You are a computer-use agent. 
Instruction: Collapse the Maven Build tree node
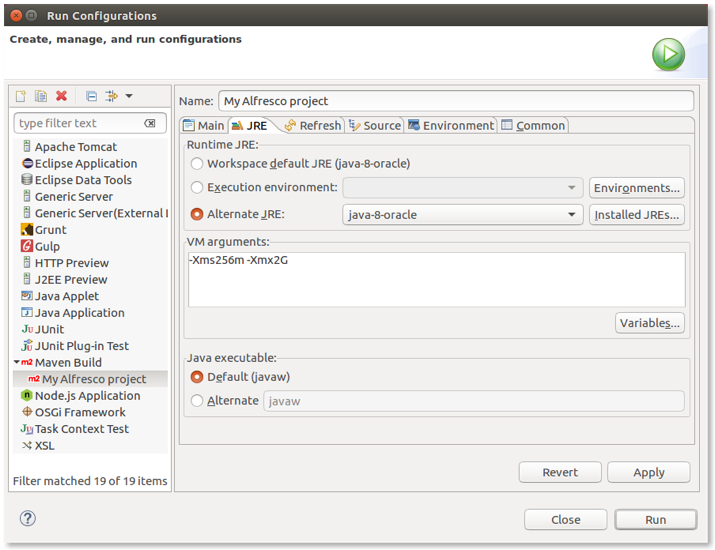pyautogui.click(x=17, y=363)
